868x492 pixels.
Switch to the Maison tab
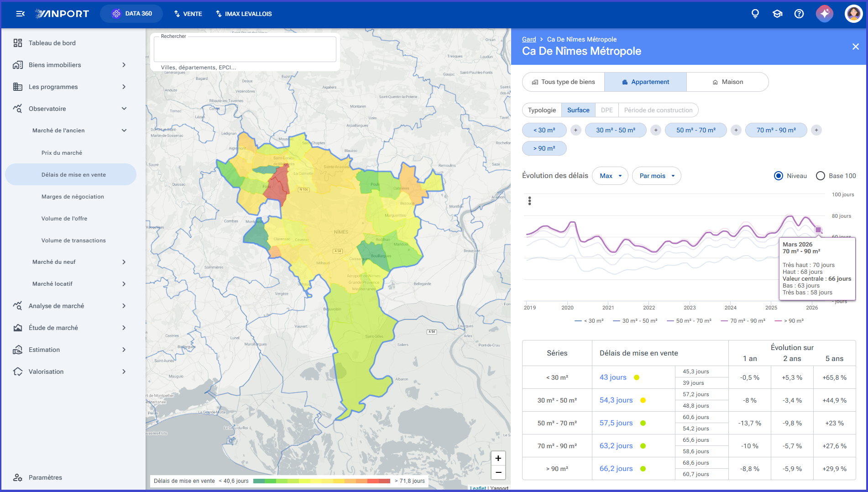coord(727,82)
